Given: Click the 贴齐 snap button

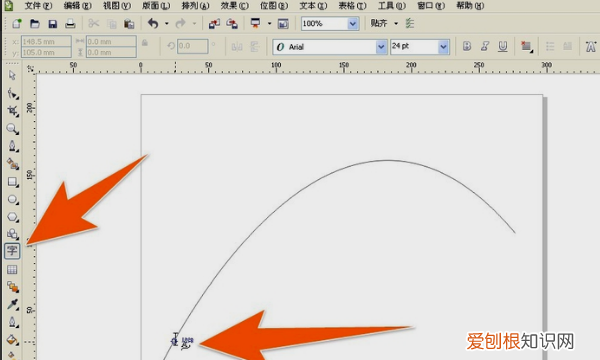Looking at the screenshot, I should (379, 23).
